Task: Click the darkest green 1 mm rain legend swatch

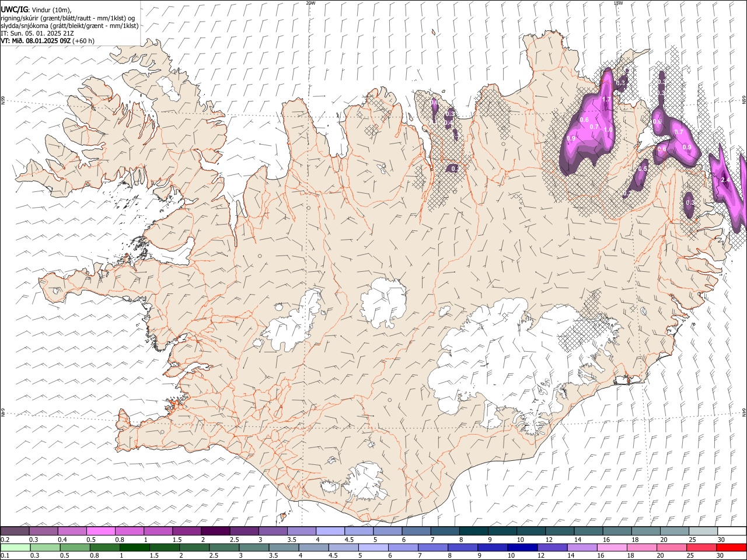Action: [x=134, y=547]
